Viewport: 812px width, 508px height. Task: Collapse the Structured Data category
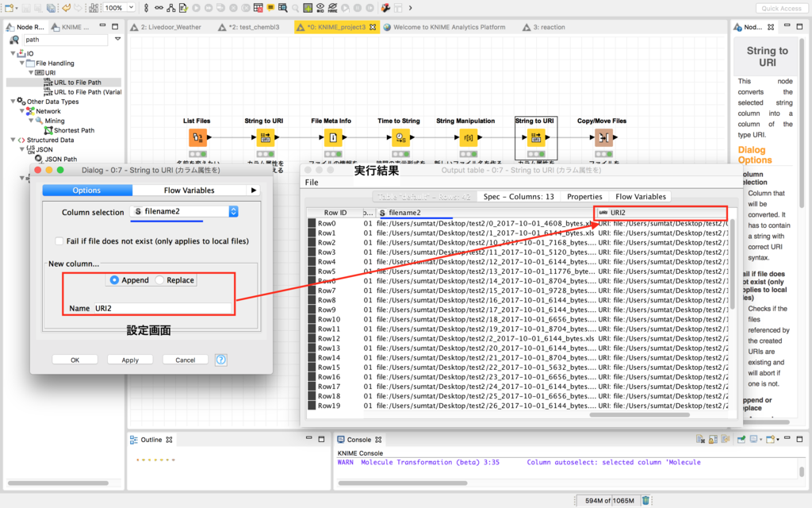[x=13, y=140]
